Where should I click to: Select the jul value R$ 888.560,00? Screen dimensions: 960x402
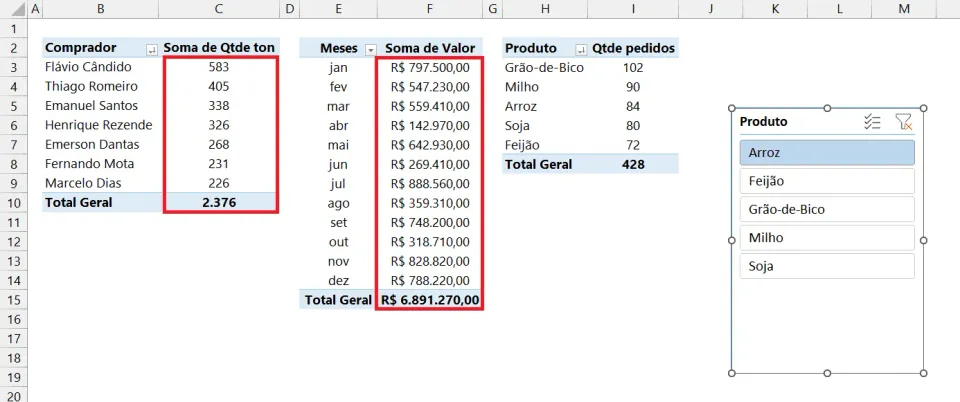click(x=430, y=184)
